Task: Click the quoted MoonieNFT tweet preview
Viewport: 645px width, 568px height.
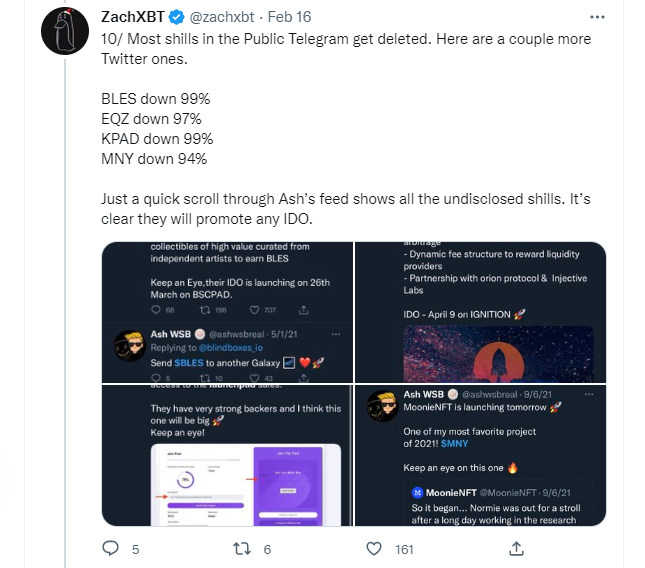Action: [x=497, y=506]
